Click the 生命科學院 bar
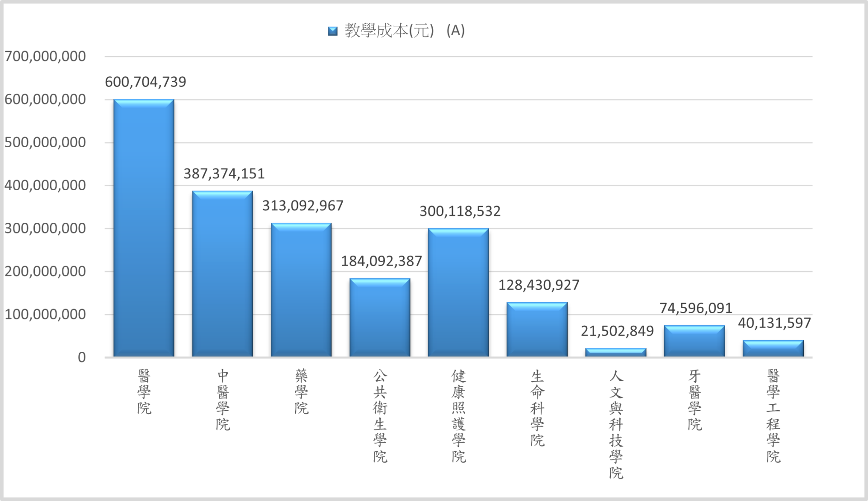 pos(537,330)
